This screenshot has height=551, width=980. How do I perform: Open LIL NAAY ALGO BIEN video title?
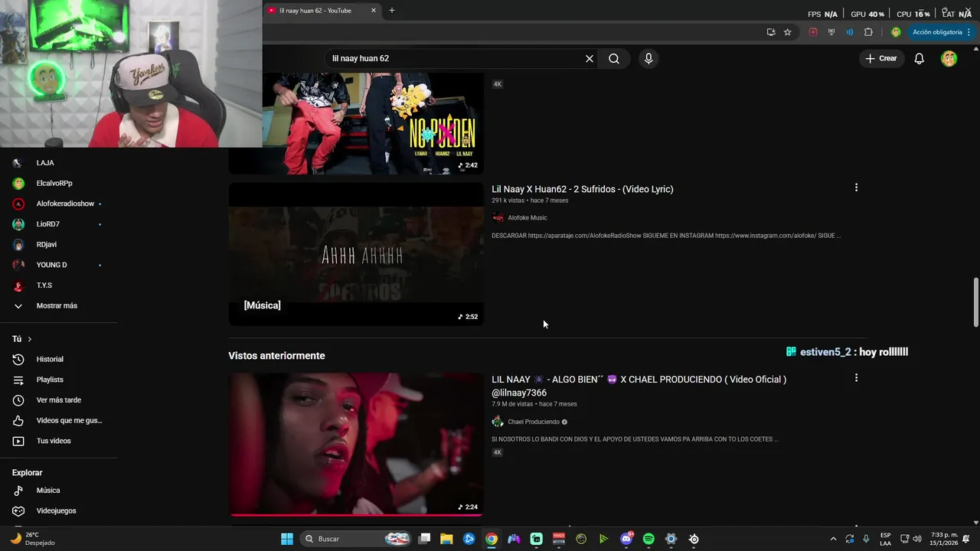(x=639, y=386)
